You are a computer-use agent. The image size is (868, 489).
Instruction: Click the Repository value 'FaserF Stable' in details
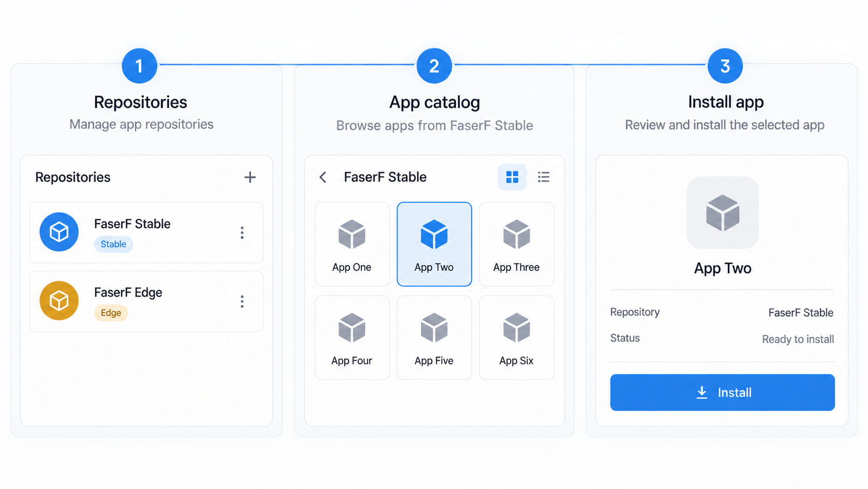(x=801, y=313)
